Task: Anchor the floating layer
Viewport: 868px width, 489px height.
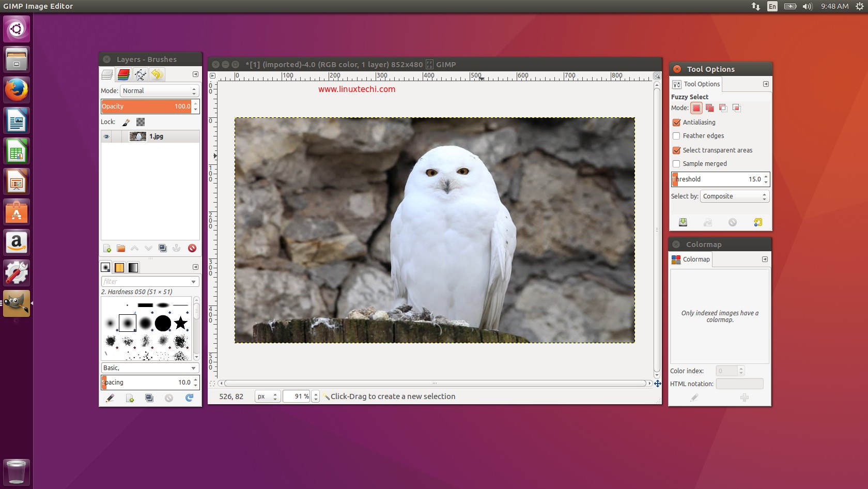Action: click(177, 248)
